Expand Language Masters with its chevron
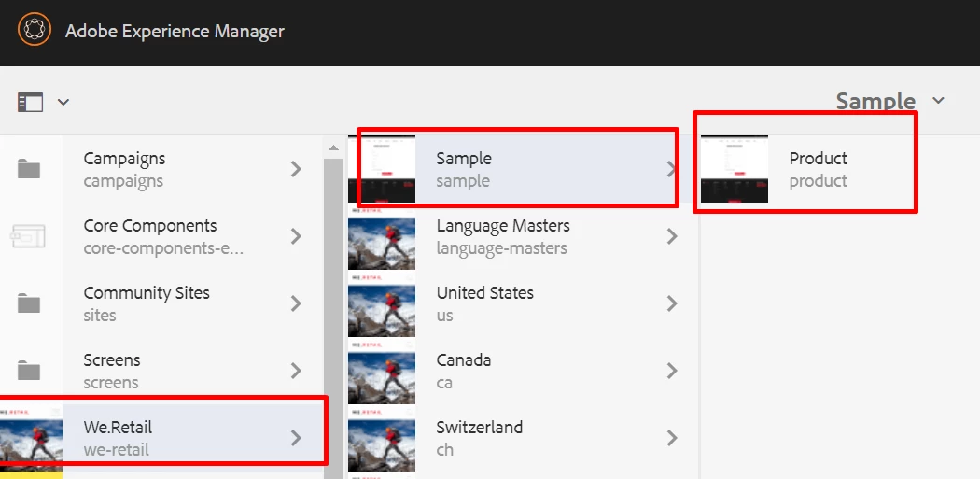 click(672, 236)
